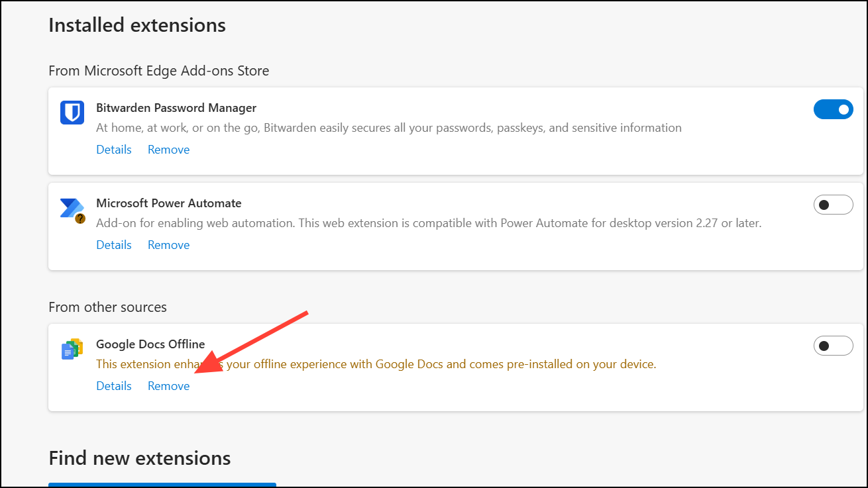The image size is (868, 488).
Task: Open Details for Microsoft Power Automate
Action: pyautogui.click(x=113, y=244)
